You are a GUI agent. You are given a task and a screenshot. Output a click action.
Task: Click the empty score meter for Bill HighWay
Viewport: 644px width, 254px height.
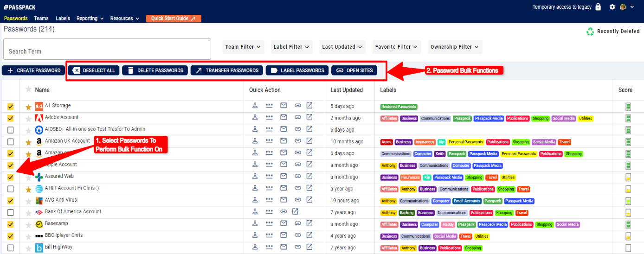(629, 248)
